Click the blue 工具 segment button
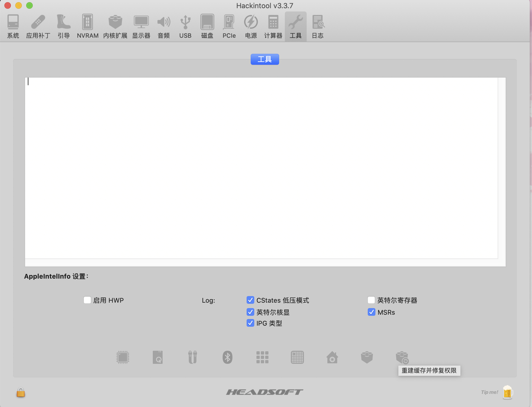Image resolution: width=532 pixels, height=407 pixels. [265, 59]
